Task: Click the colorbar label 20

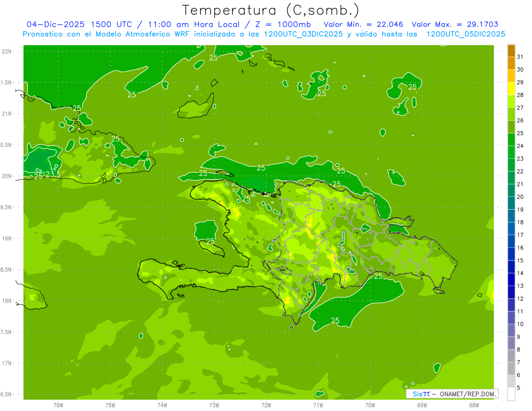Action: tap(520, 197)
